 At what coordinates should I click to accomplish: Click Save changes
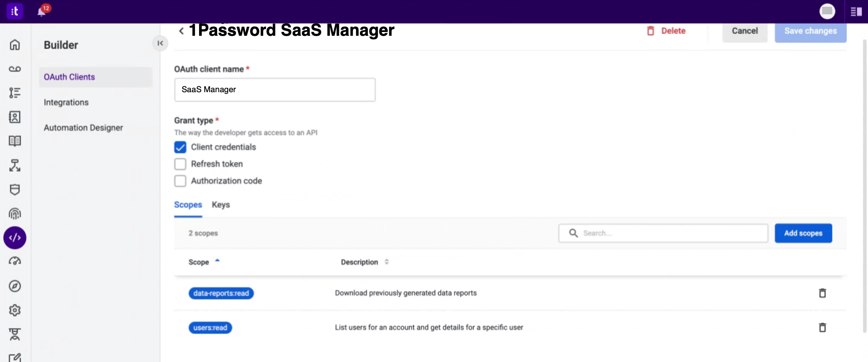(x=810, y=31)
